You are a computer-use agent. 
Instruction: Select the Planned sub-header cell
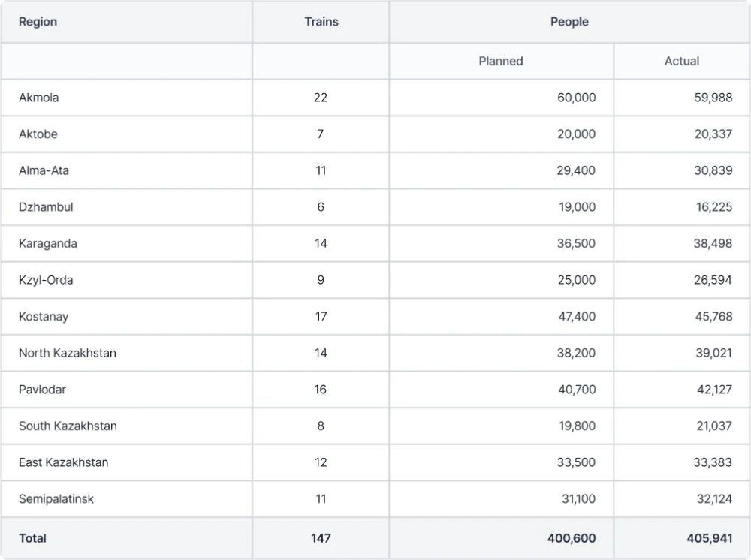click(501, 61)
